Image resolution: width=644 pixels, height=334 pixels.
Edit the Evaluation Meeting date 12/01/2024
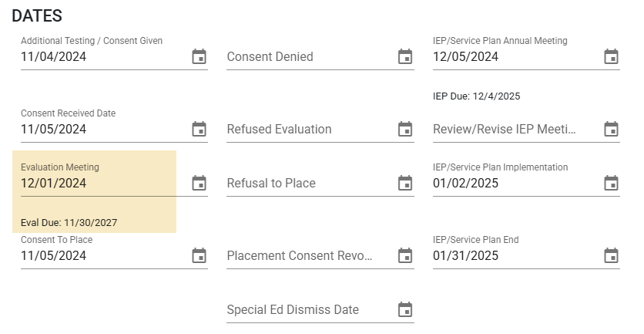coord(104,184)
